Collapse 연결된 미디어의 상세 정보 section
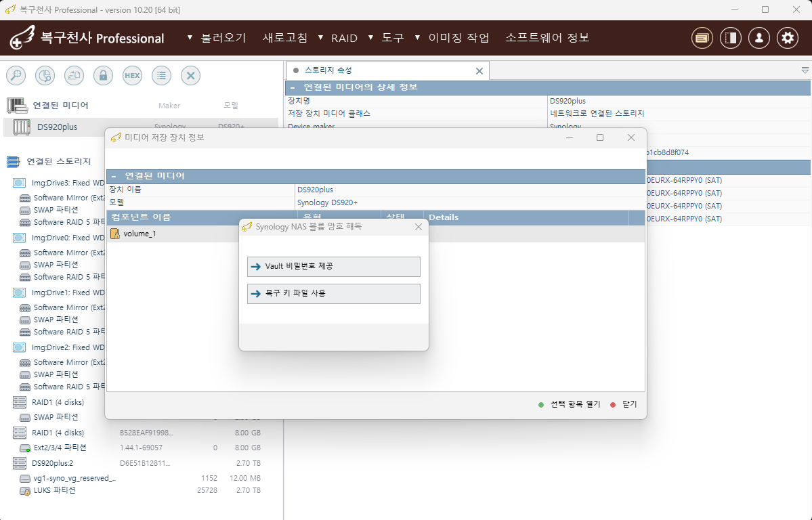This screenshot has width=812, height=520. click(x=293, y=87)
